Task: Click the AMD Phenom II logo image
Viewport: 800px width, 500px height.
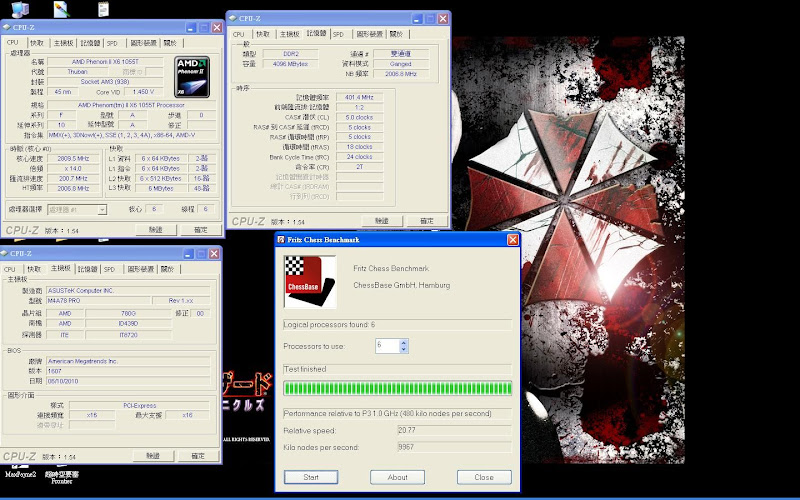Action: pyautogui.click(x=192, y=77)
